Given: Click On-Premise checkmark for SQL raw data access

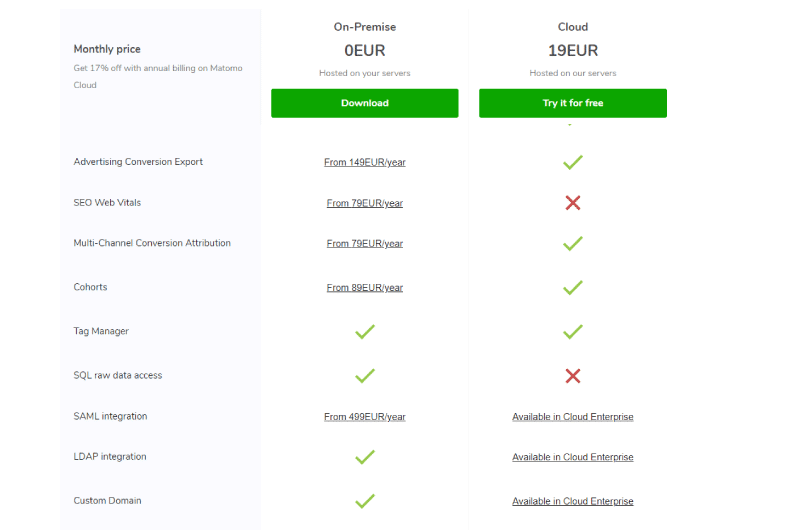Looking at the screenshot, I should (365, 376).
